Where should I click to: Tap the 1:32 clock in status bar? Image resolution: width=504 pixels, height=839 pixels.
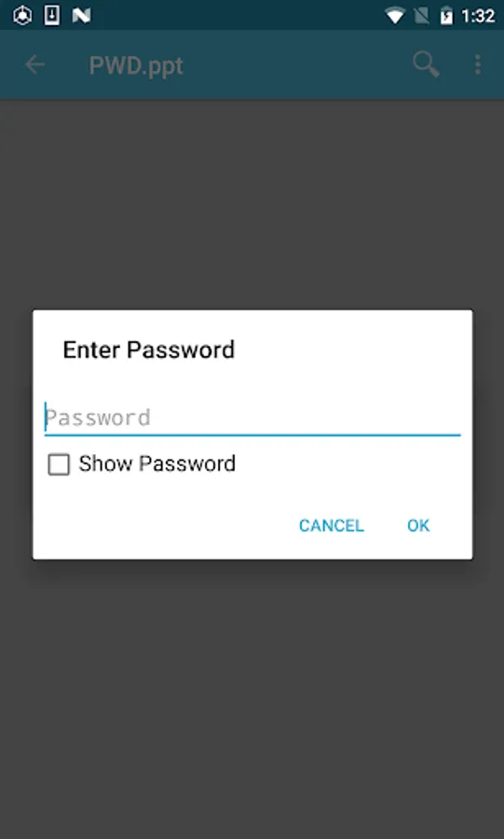point(478,16)
